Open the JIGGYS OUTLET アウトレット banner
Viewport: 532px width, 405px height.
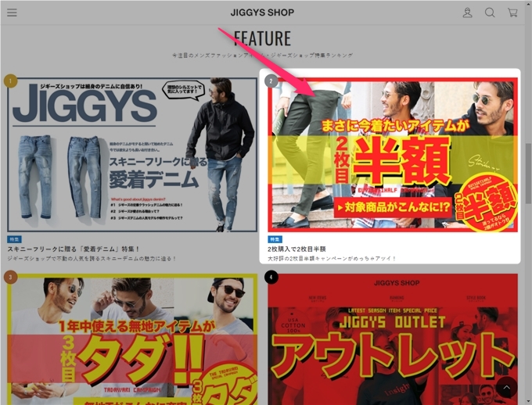click(393, 339)
